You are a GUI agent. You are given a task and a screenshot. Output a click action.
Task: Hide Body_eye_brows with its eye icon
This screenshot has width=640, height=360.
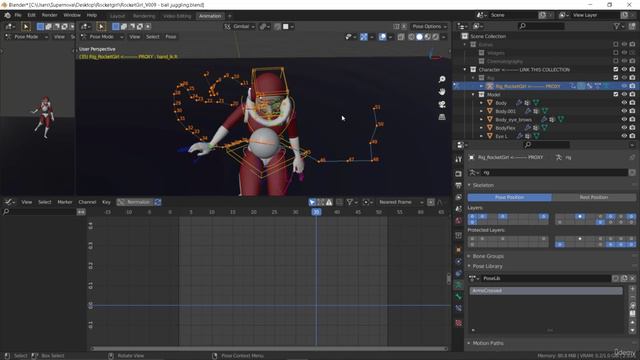pyautogui.click(x=624, y=120)
